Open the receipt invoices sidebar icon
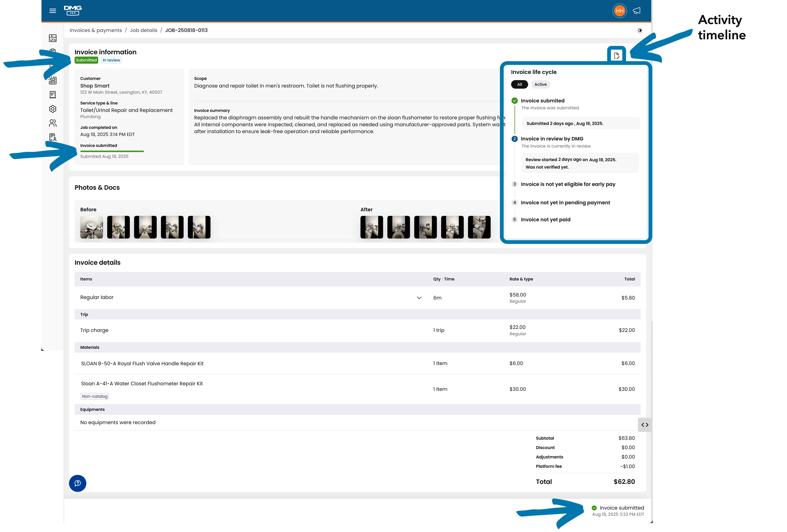787x532 pixels. pyautogui.click(x=53, y=95)
